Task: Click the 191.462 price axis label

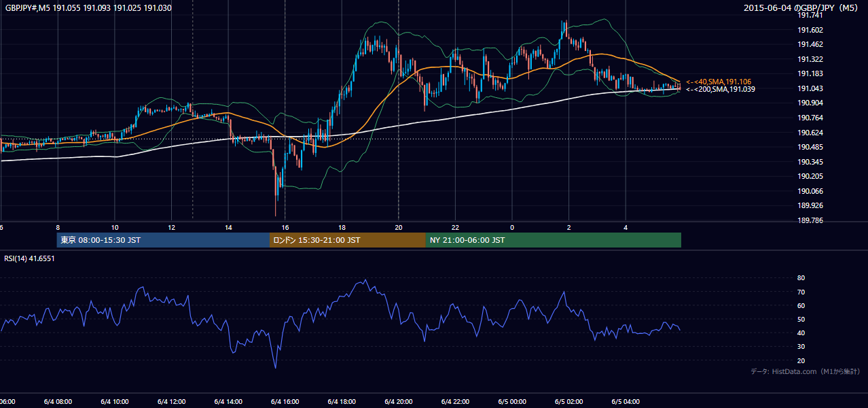Action: pos(810,44)
